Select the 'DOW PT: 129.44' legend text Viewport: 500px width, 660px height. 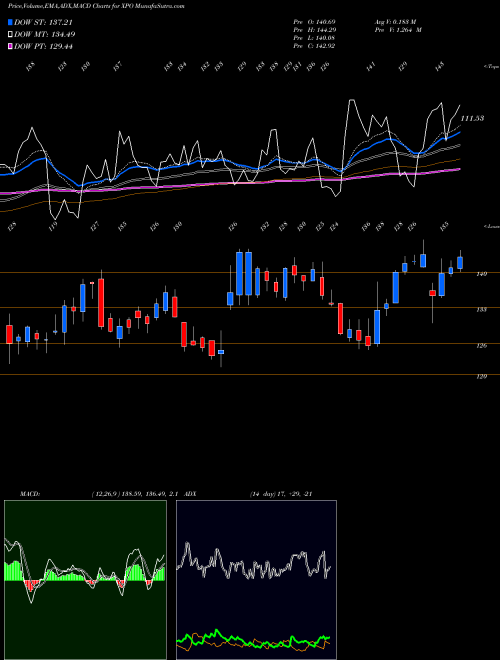coord(43,46)
